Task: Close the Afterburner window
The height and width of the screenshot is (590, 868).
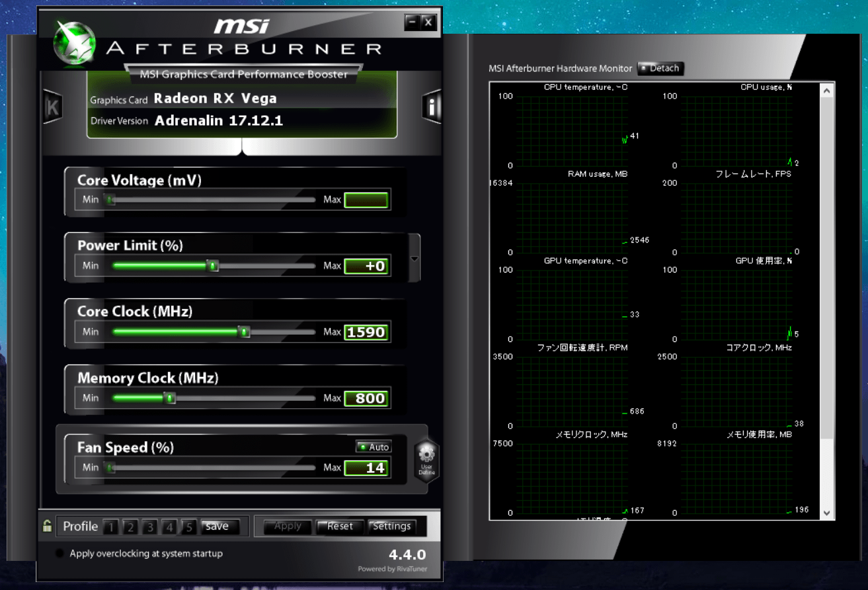Action: tap(428, 22)
